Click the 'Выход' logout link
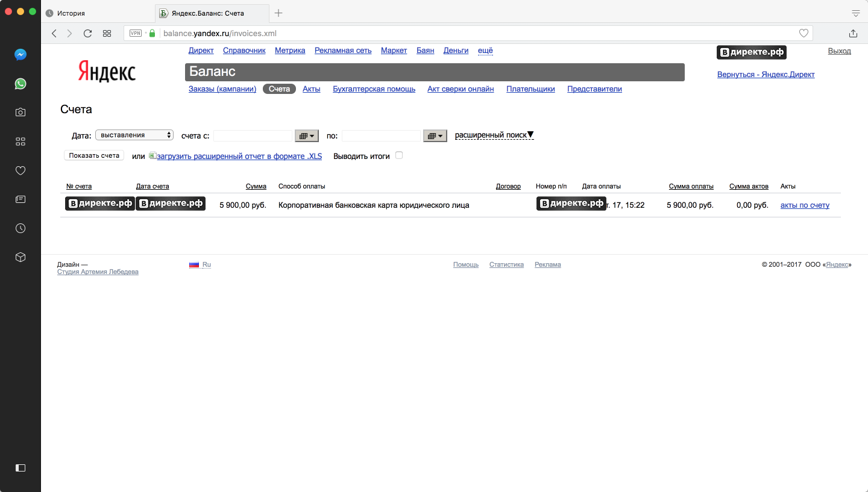 pyautogui.click(x=840, y=51)
